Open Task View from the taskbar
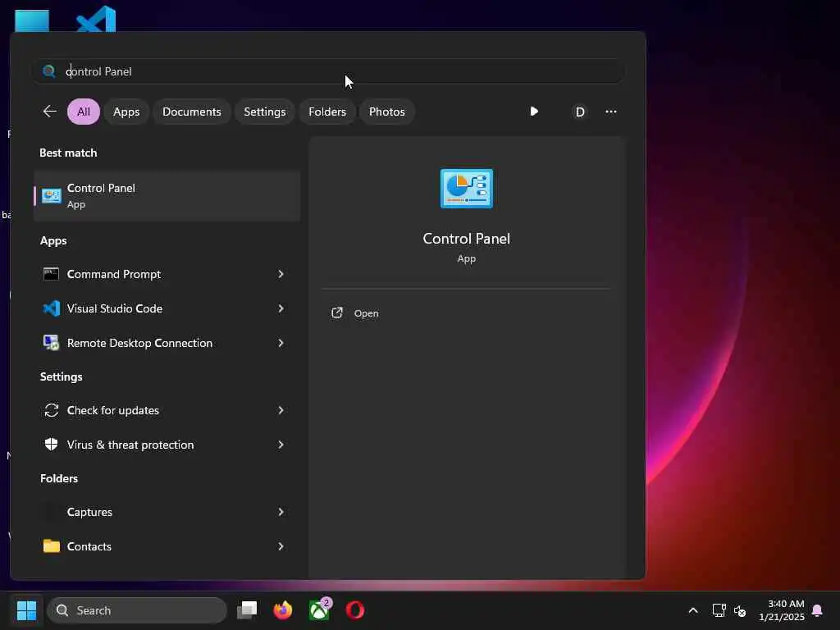The height and width of the screenshot is (630, 840). pos(247,610)
